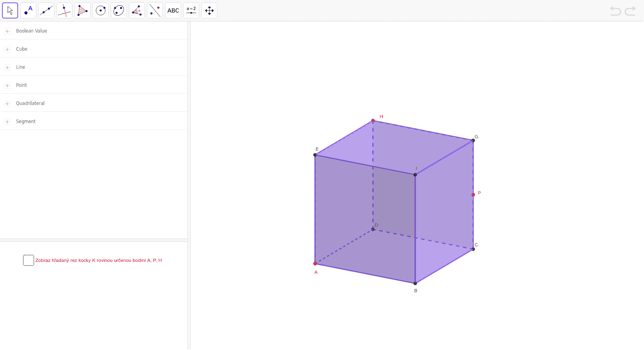Select the Move Graphics View tool
This screenshot has width=644, height=350.
pos(209,10)
